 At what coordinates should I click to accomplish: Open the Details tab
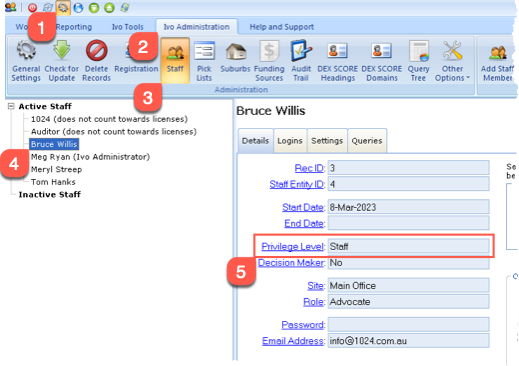(x=255, y=141)
